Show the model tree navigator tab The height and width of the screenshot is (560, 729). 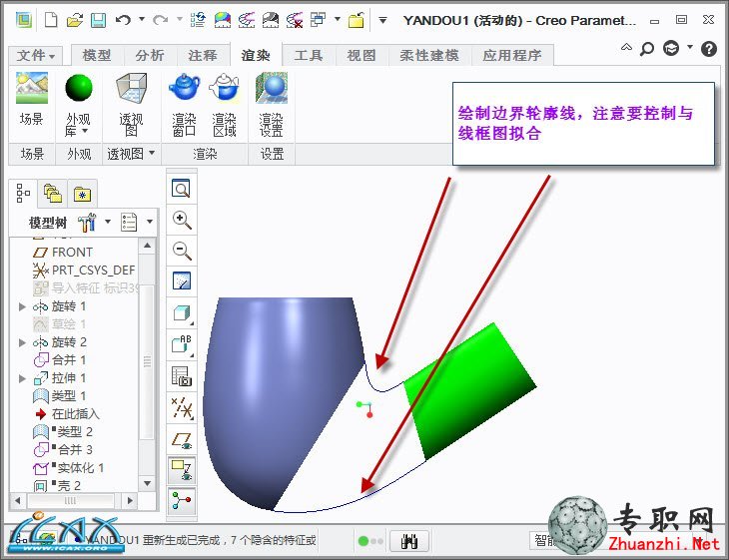(x=23, y=193)
